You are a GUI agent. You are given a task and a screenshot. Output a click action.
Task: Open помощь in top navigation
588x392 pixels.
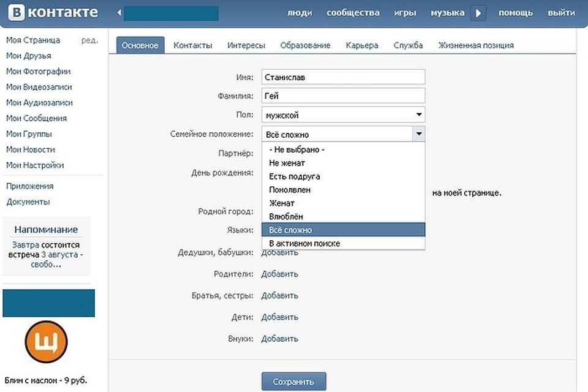click(x=516, y=13)
